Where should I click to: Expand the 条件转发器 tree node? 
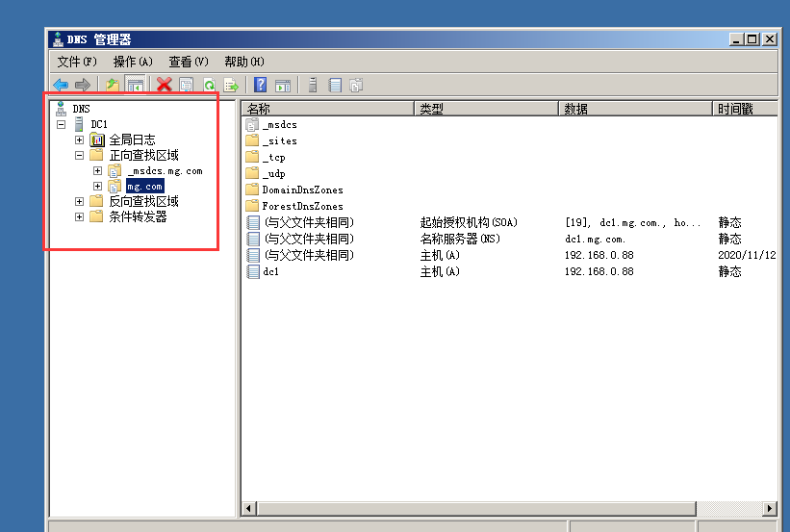(x=79, y=216)
